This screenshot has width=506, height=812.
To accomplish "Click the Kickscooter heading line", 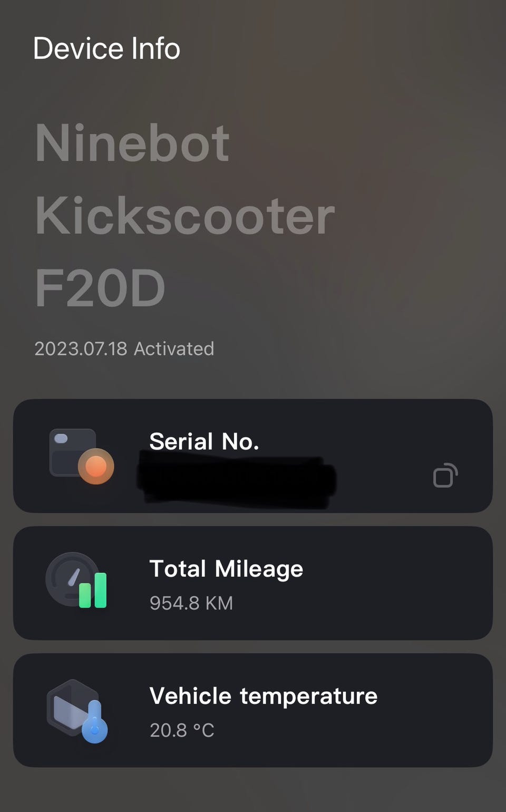I will [184, 216].
